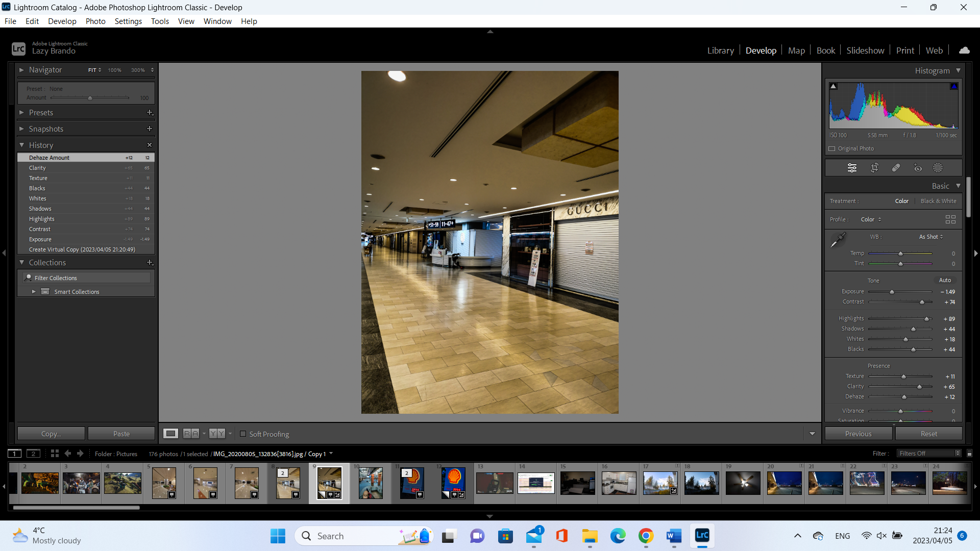Image resolution: width=980 pixels, height=551 pixels.
Task: Click the Grid view icon in filmstrip bar
Action: [x=55, y=454]
